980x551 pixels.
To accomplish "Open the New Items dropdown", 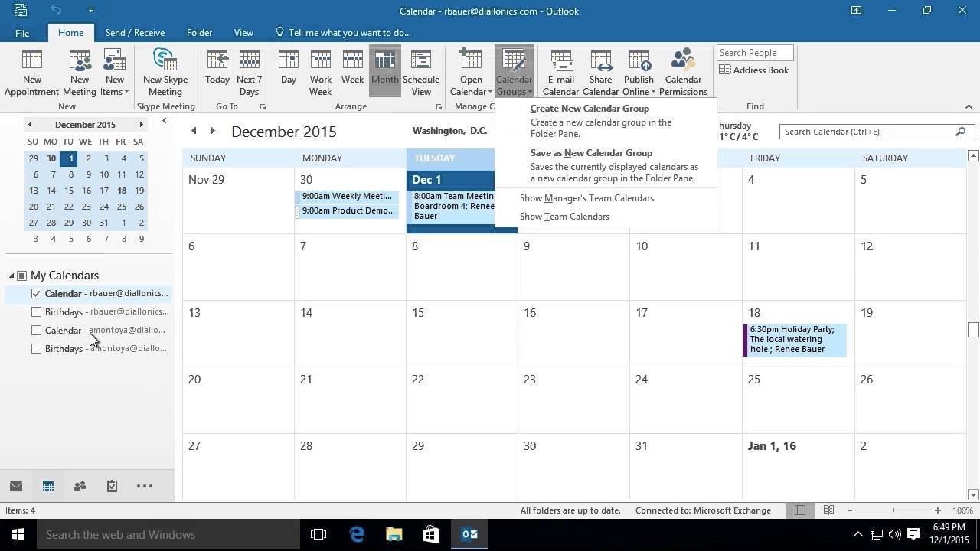I will tap(115, 73).
